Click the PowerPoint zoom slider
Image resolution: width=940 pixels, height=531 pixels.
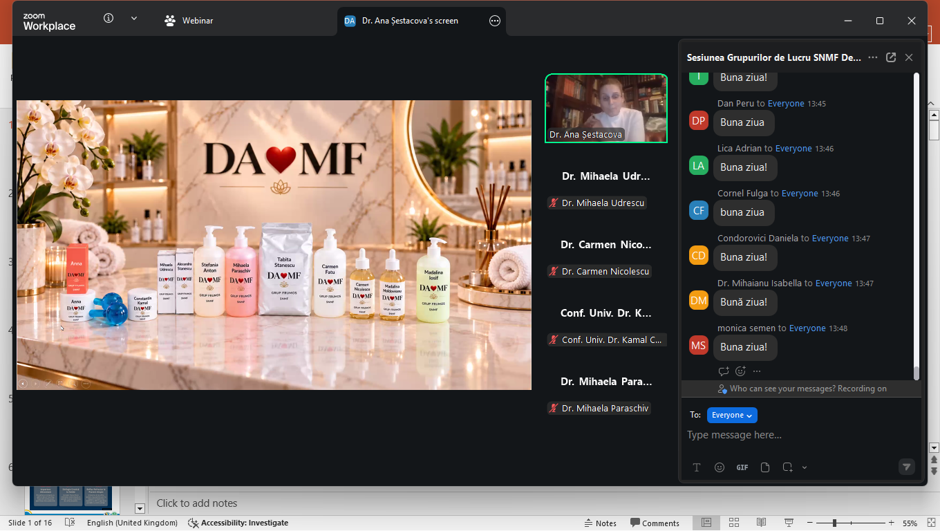[851, 523]
